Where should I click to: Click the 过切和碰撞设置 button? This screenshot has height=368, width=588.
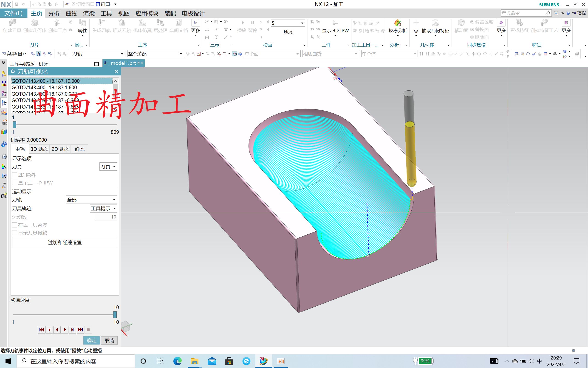(x=65, y=242)
